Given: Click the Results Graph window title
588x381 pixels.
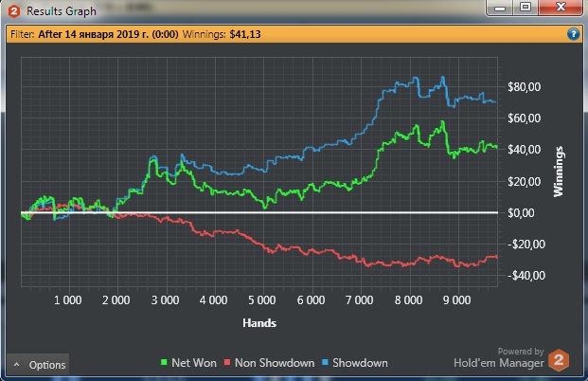Looking at the screenshot, I should pos(62,11).
